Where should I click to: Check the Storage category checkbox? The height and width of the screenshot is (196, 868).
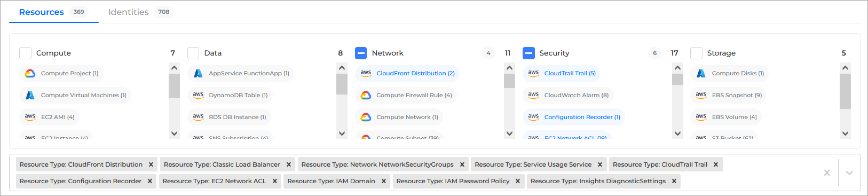tap(696, 53)
